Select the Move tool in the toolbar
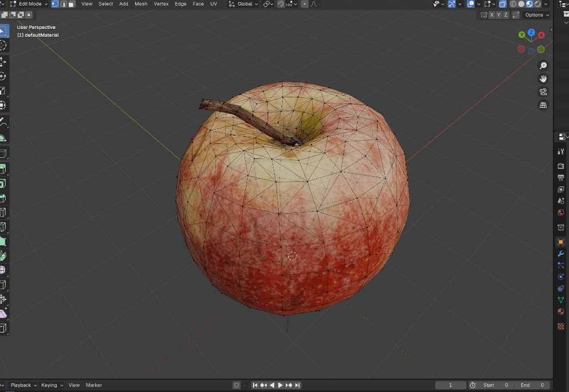The image size is (569, 392). coord(4,62)
